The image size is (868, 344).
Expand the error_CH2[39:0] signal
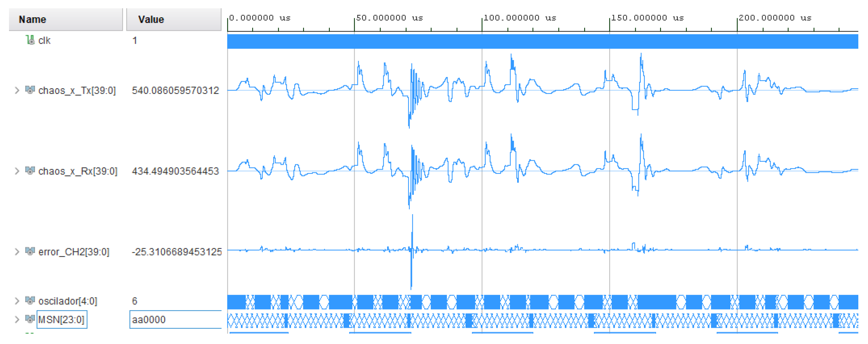[17, 252]
